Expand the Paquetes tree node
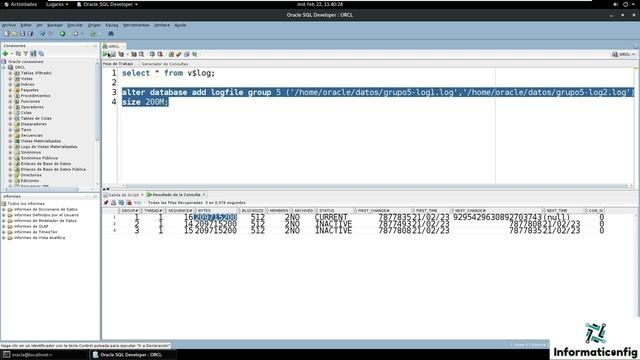The height and width of the screenshot is (360, 640). click(x=10, y=90)
